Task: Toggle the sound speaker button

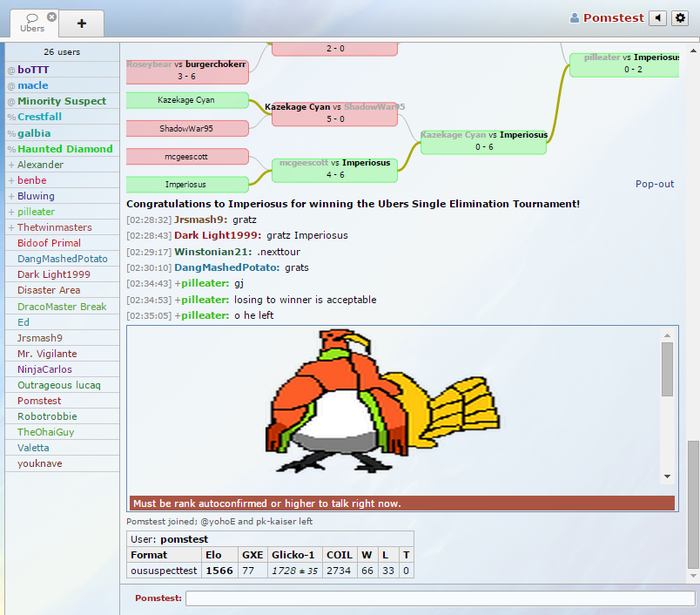Action: (658, 17)
